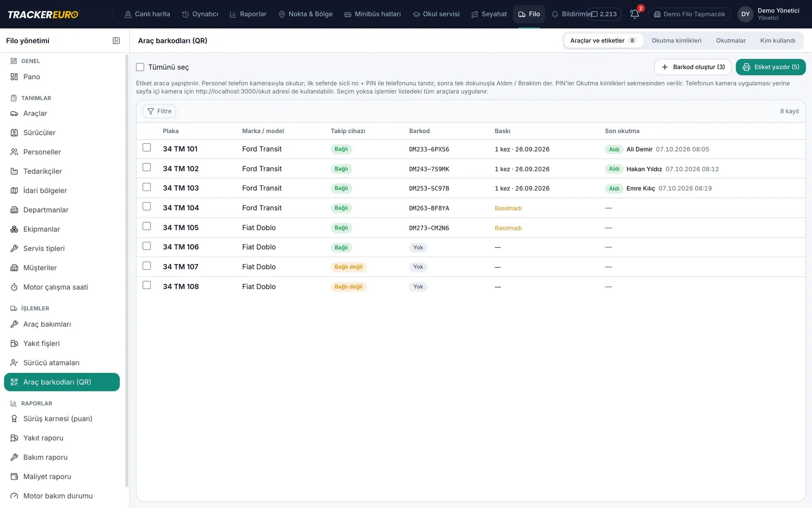The image size is (812, 508).
Task: Collapse the Filo yönetimi sidebar panel
Action: [x=116, y=41]
